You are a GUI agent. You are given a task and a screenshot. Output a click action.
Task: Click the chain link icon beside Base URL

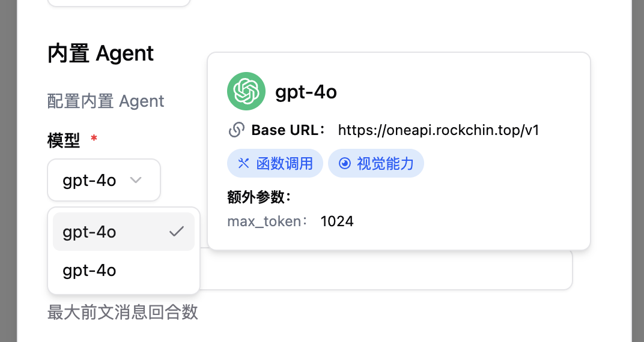[x=236, y=130]
